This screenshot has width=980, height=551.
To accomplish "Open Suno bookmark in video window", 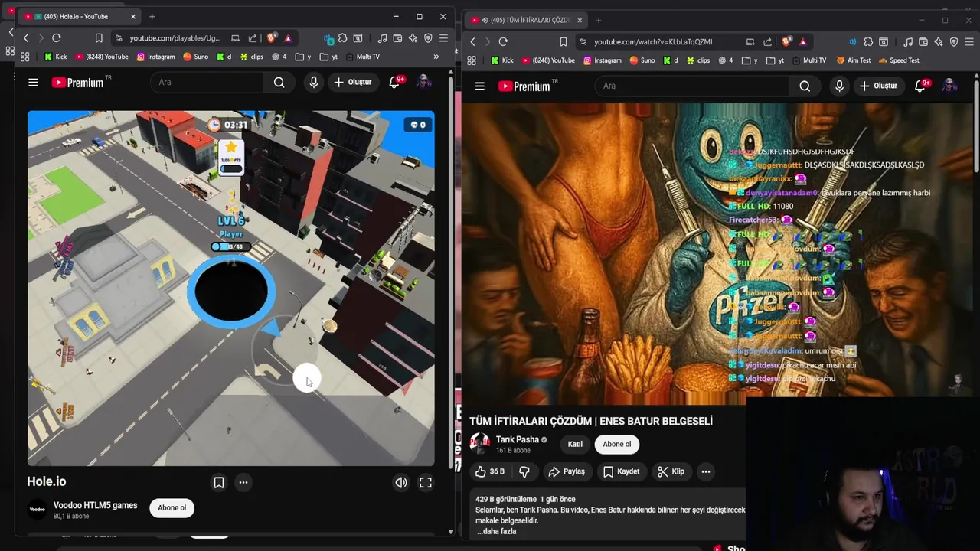I will coord(642,60).
